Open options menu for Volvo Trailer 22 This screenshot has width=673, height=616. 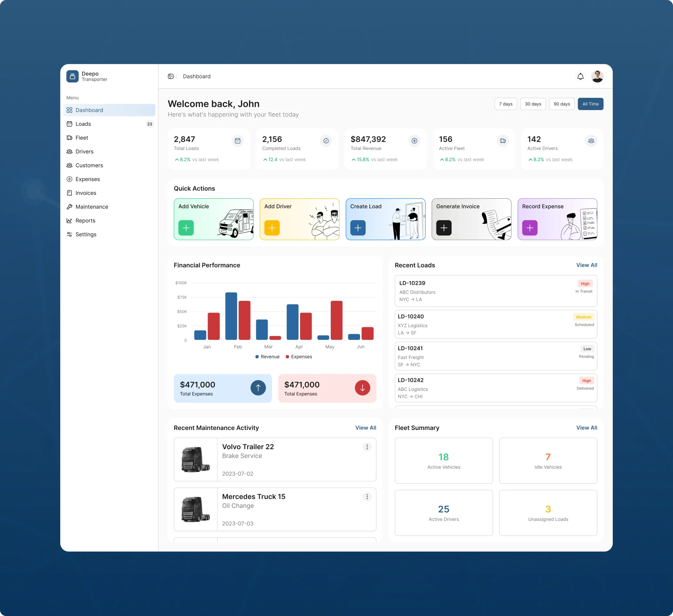367,447
